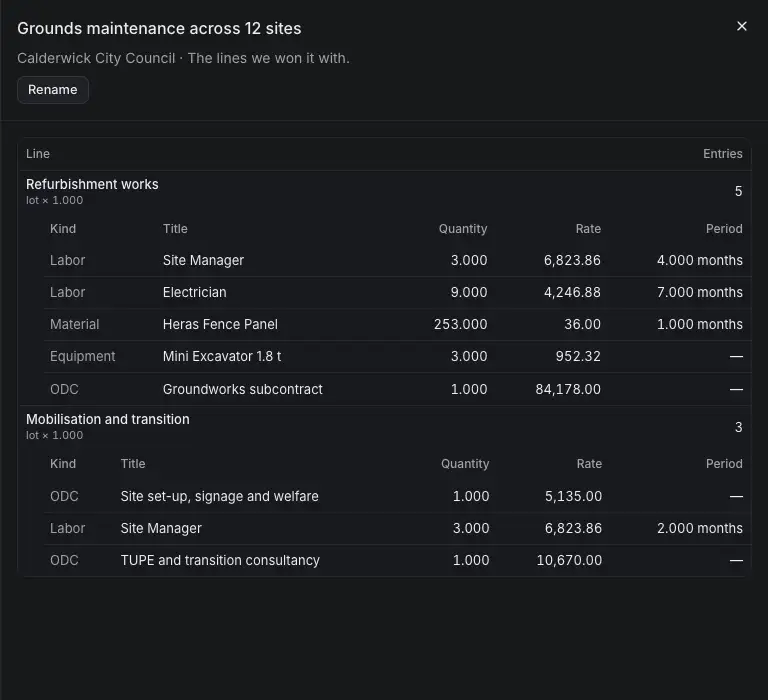Click the 4,246.88 rate value
The width and height of the screenshot is (768, 700).
[572, 292]
